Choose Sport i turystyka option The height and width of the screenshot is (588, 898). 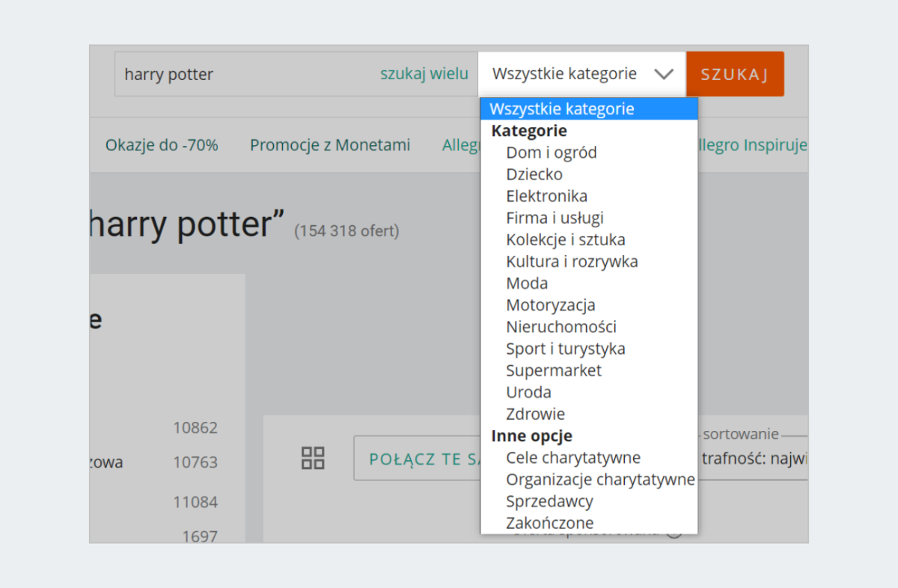pyautogui.click(x=565, y=349)
